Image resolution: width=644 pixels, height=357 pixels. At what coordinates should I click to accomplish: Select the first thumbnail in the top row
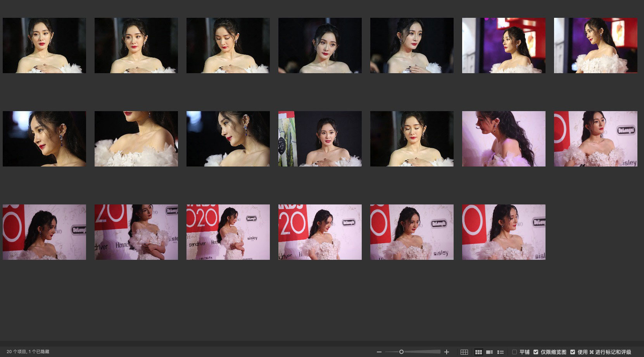pyautogui.click(x=44, y=45)
